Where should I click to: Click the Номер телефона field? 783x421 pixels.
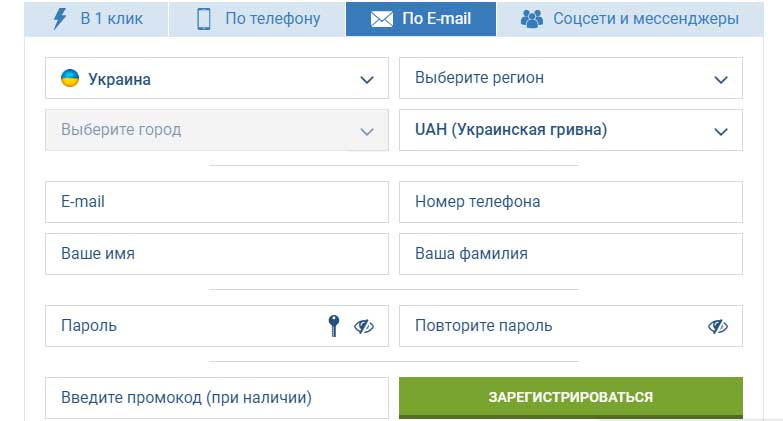pos(570,202)
